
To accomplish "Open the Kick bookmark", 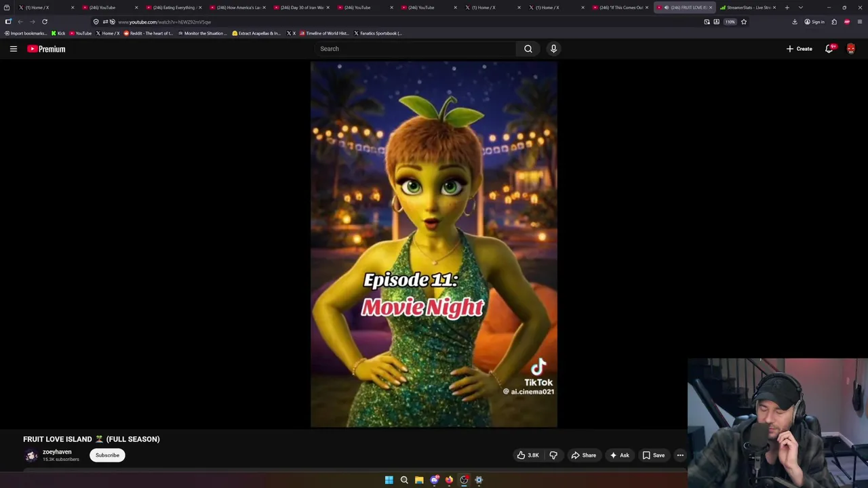I will tap(58, 33).
